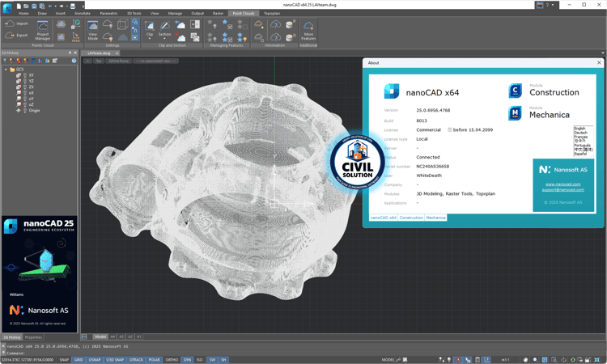Toggle ORTHO mode in status bar
The width and height of the screenshot is (607, 364).
(x=172, y=360)
